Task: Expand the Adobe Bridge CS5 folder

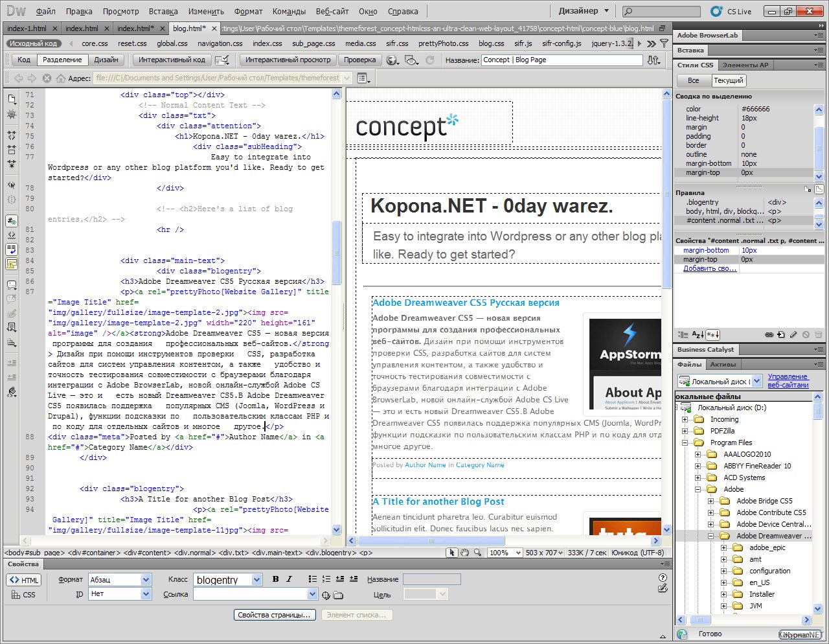Action: point(710,501)
